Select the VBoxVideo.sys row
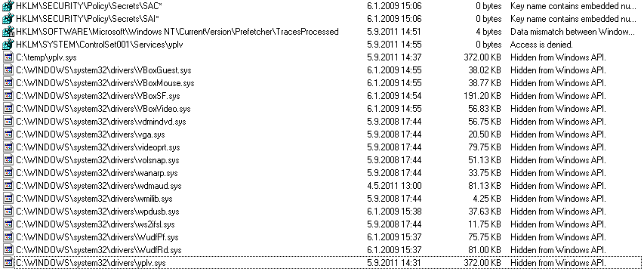The image size is (644, 272). click(x=322, y=109)
